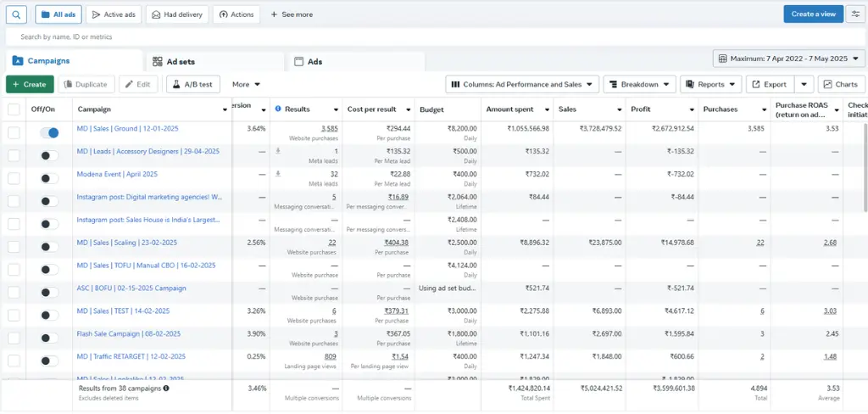The height and width of the screenshot is (414, 868).
Task: Click download icon in Accessory Designers row
Action: [x=278, y=151]
